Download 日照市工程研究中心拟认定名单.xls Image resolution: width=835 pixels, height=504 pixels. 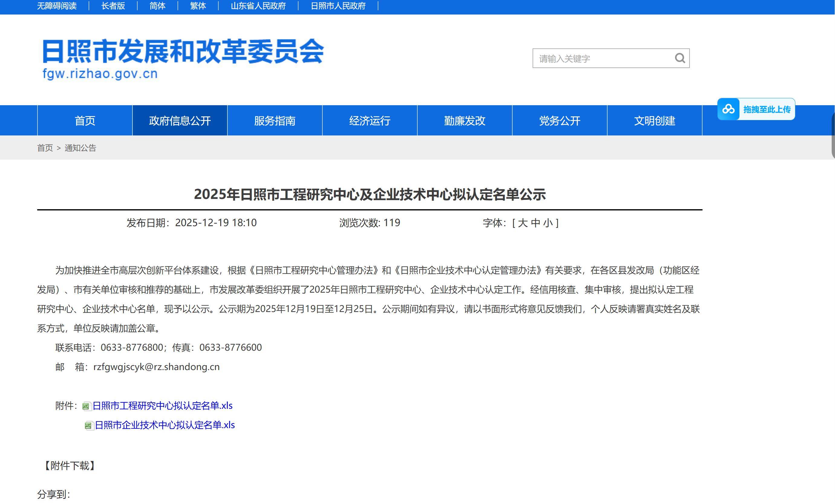[162, 406]
